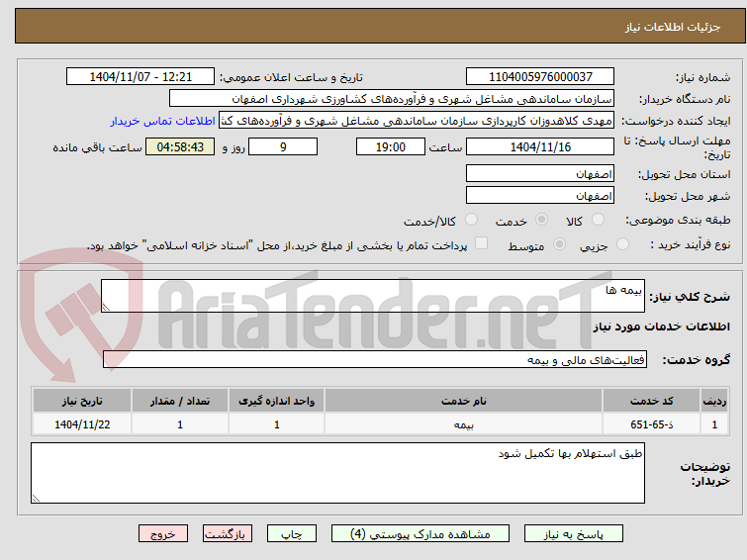This screenshot has width=747, height=560.
Task: Select the کالا/خدمت radio button
Action: pos(471,220)
